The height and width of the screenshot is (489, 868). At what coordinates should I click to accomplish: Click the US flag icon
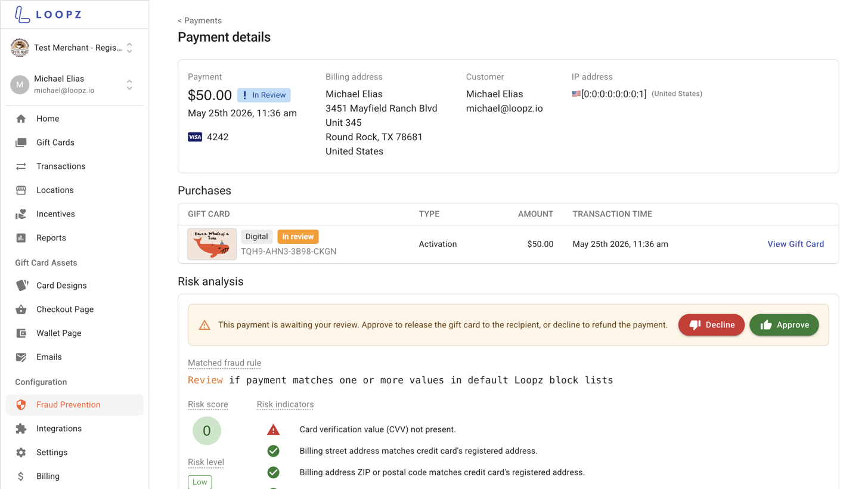576,94
